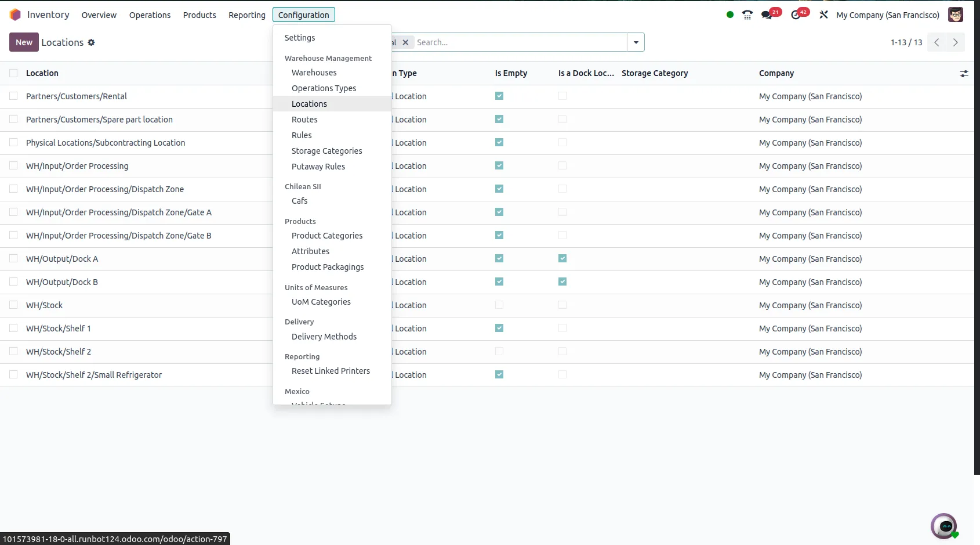Select the WH/Stock row checkbox

pyautogui.click(x=13, y=305)
